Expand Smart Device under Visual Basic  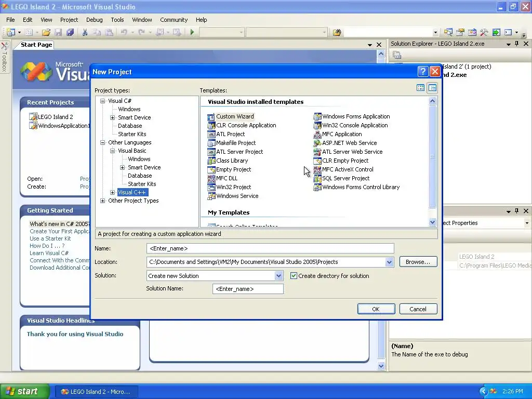[122, 167]
